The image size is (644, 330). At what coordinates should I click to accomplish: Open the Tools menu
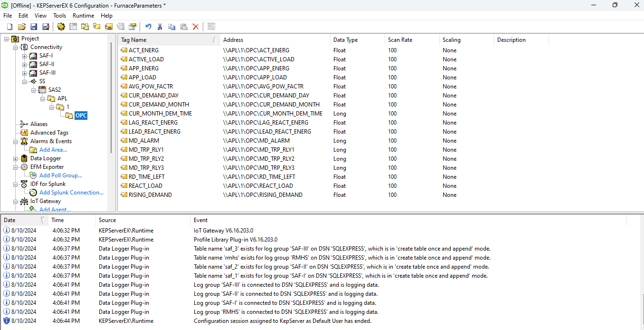[59, 15]
